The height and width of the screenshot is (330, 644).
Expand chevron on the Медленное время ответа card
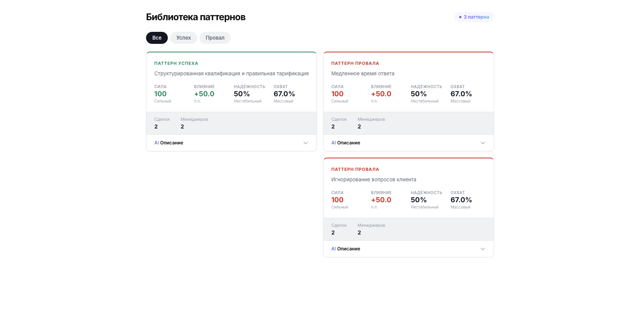(482, 143)
